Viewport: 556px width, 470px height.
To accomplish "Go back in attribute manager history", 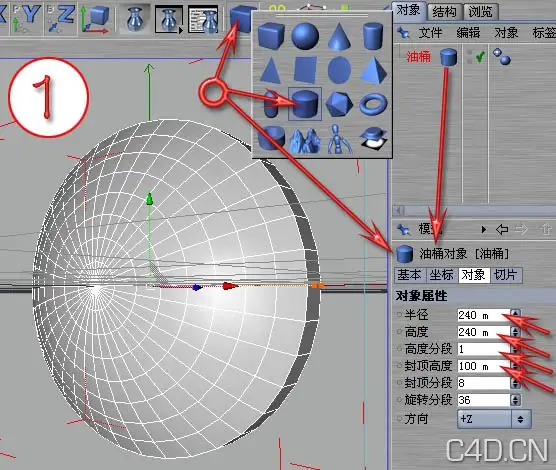I will pyautogui.click(x=502, y=230).
